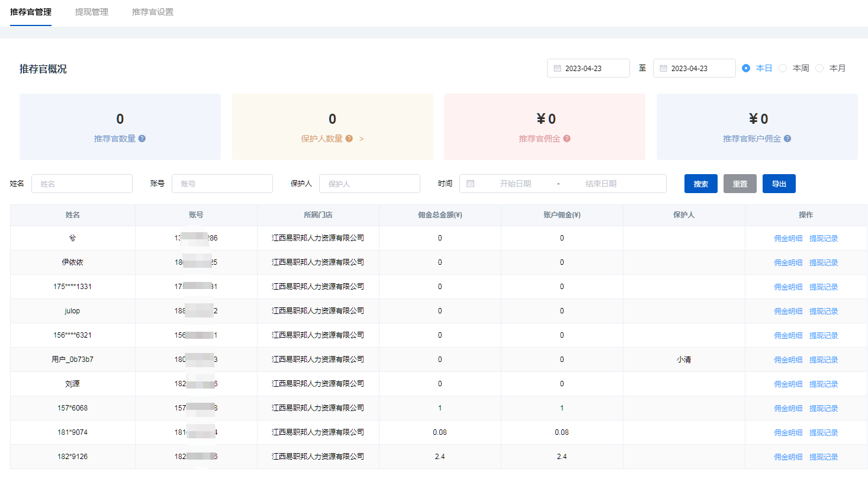
Task: Open 提现记录 for 用户_0b73b7
Action: 824,360
